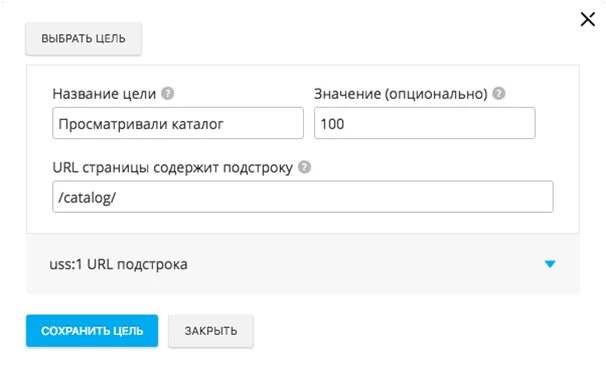Focus the goal name input field
Viewport: 606px width, 367px height.
pos(178,123)
